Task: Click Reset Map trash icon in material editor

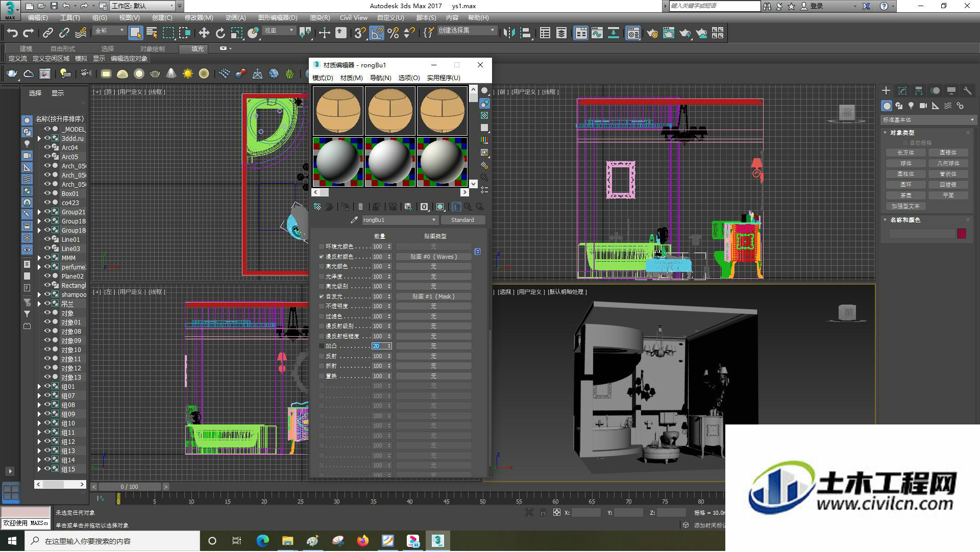Action: [x=361, y=207]
